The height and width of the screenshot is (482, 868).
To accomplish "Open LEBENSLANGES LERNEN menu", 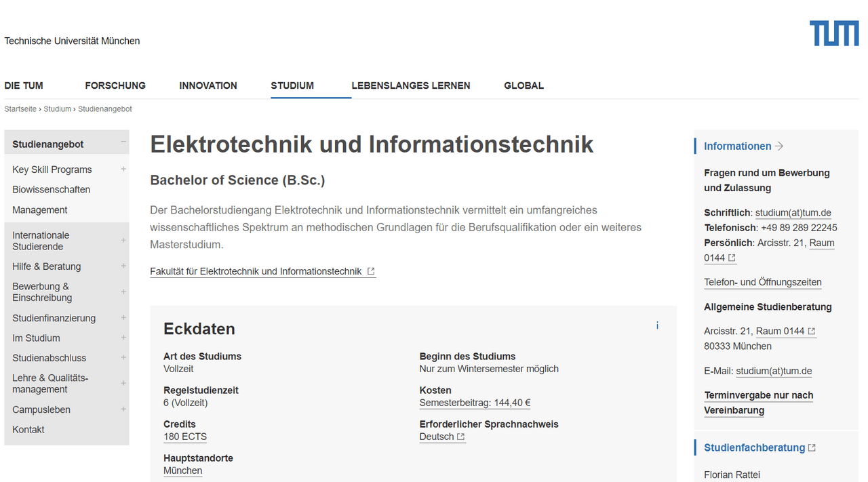I will (x=411, y=85).
